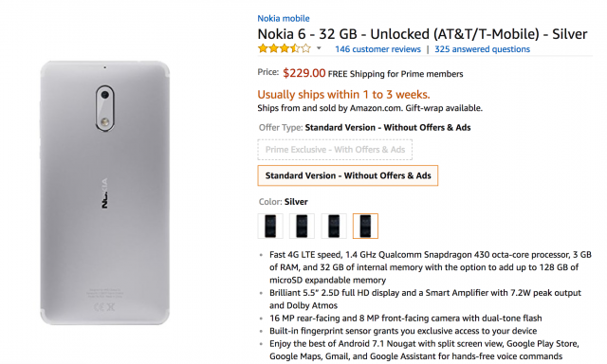Choose the second color swatch option
Image resolution: width=607 pixels, height=364 pixels.
(x=302, y=226)
